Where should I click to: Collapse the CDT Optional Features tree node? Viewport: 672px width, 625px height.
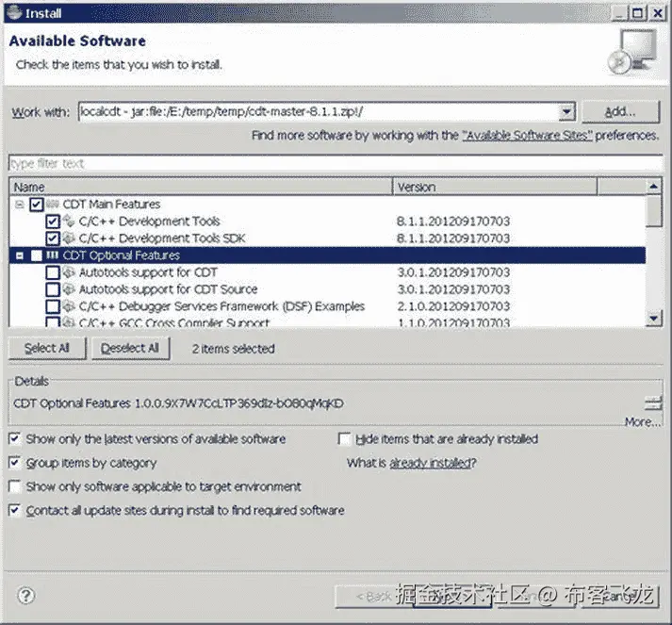19,255
